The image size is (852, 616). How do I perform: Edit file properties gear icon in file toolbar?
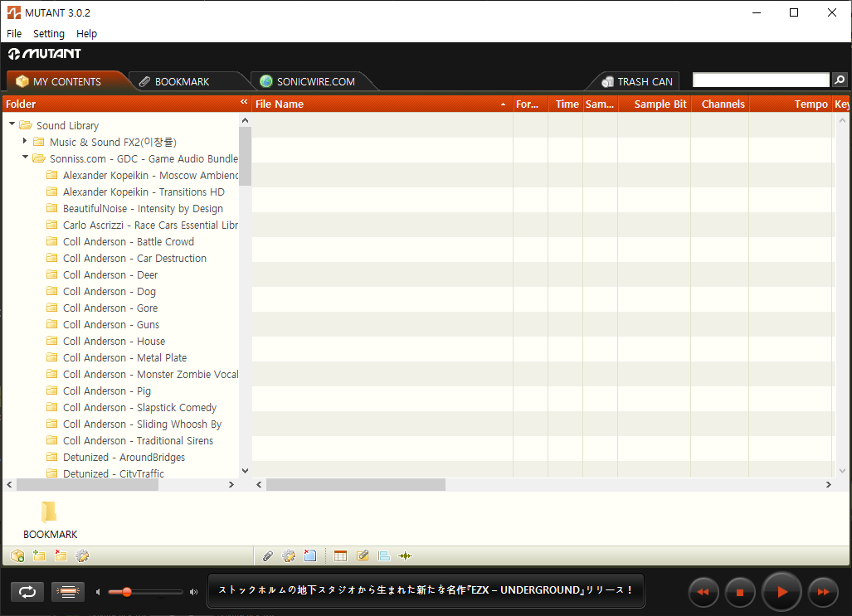coord(289,555)
